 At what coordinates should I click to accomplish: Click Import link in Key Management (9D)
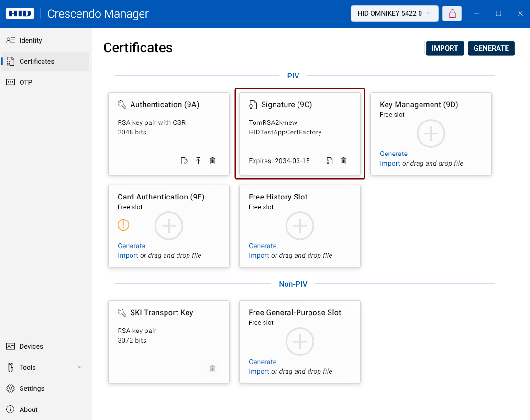point(390,163)
